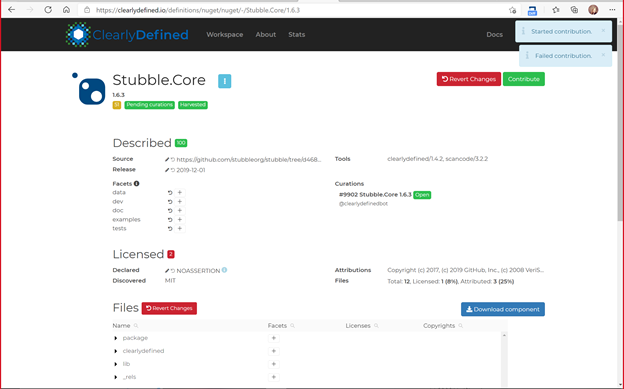This screenshot has height=389, width=624.
Task: Click the blue info icon beside Stubble.Core
Action: pyautogui.click(x=224, y=81)
